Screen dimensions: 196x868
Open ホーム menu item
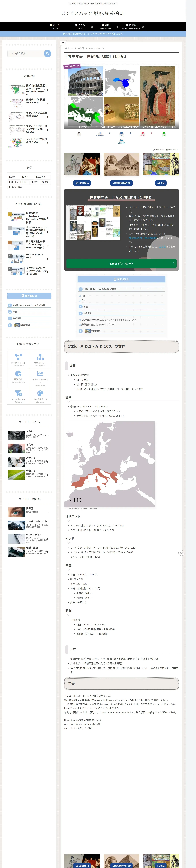[x=55, y=27]
